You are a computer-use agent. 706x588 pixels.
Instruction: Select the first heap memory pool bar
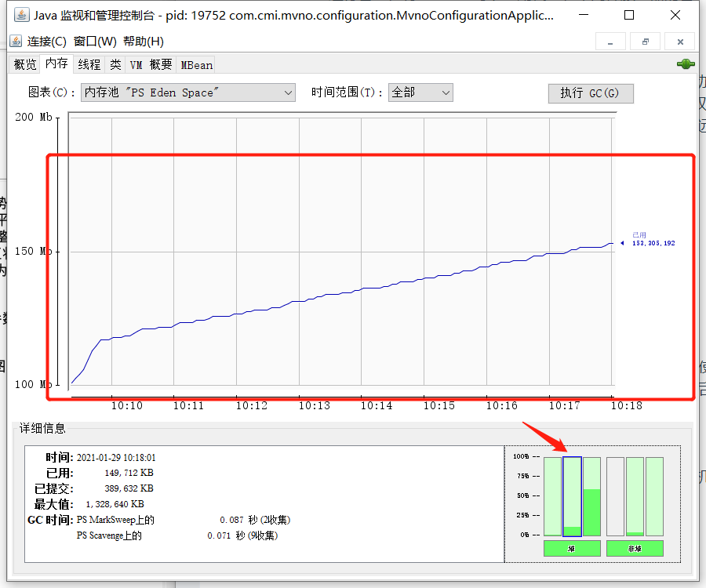552,496
